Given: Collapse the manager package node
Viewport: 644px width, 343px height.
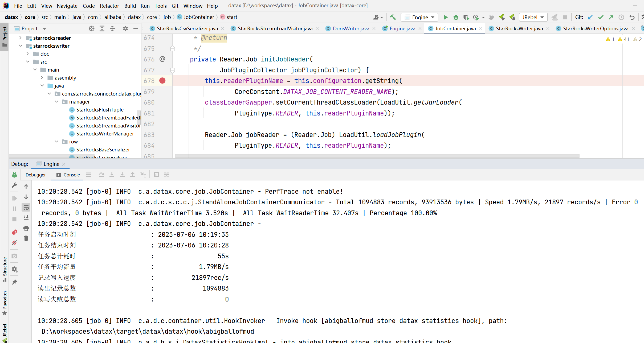Looking at the screenshot, I should pos(56,102).
